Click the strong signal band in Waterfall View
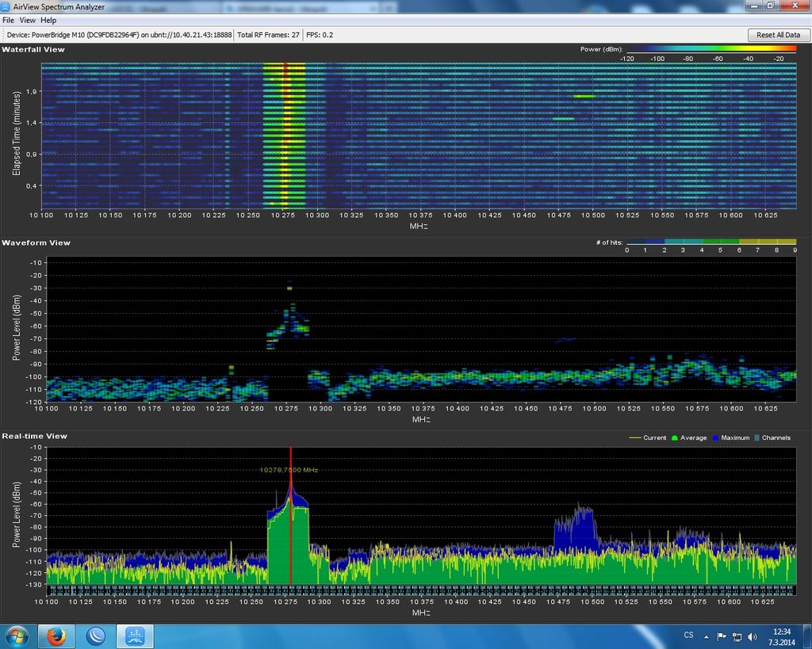812x649 pixels. 284,136
